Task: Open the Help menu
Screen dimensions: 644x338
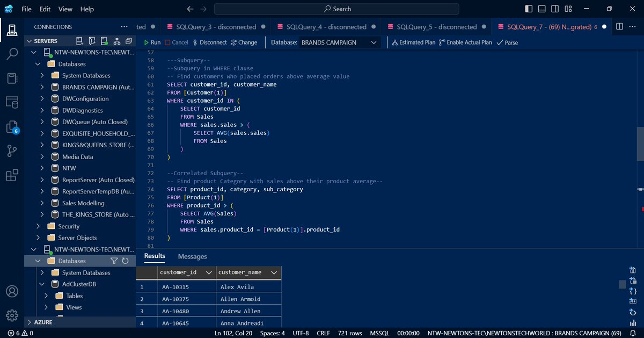Action: click(87, 9)
